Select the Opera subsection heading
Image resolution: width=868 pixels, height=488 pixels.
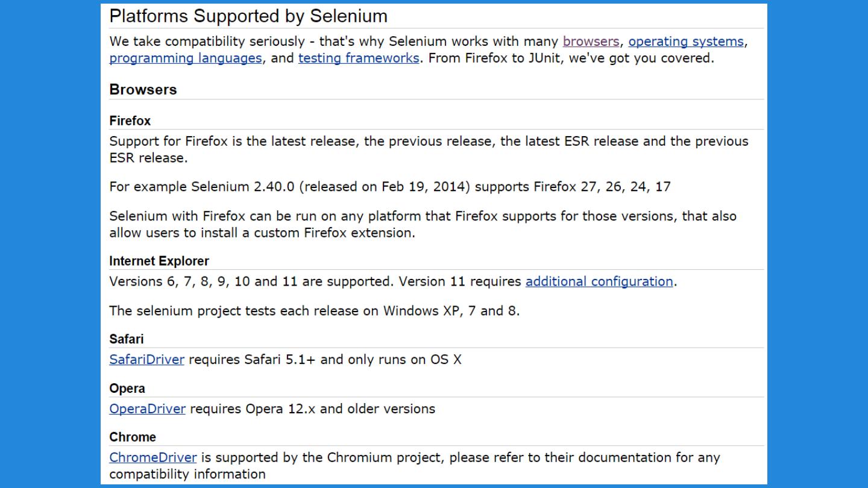point(127,389)
